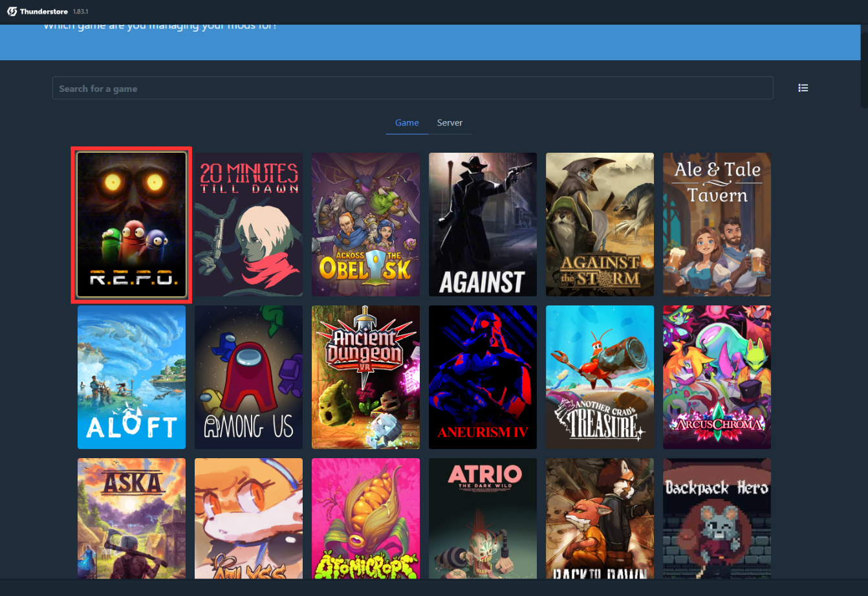Screen dimensions: 868x596
Task: Select the Aneurism IV game cover
Action: pos(483,377)
